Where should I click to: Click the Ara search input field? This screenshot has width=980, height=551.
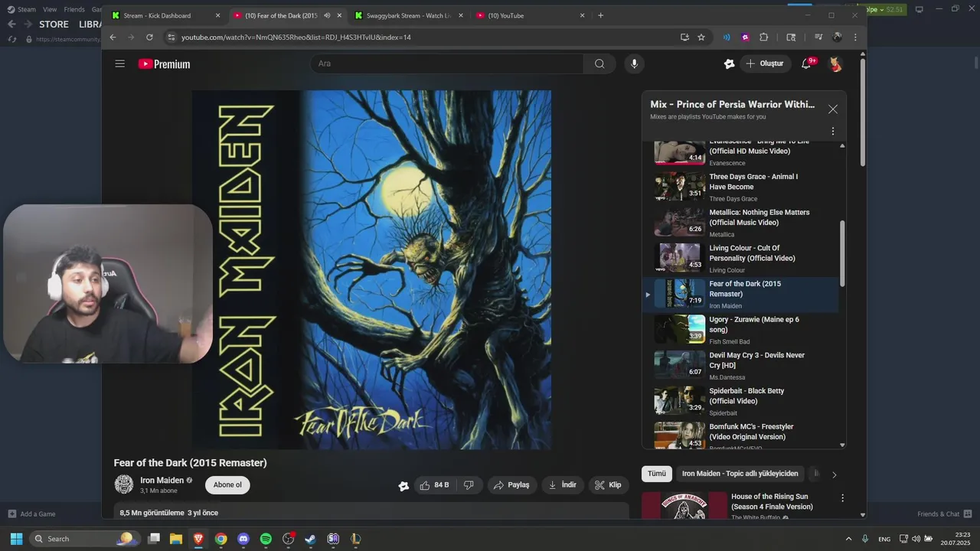[x=447, y=64]
